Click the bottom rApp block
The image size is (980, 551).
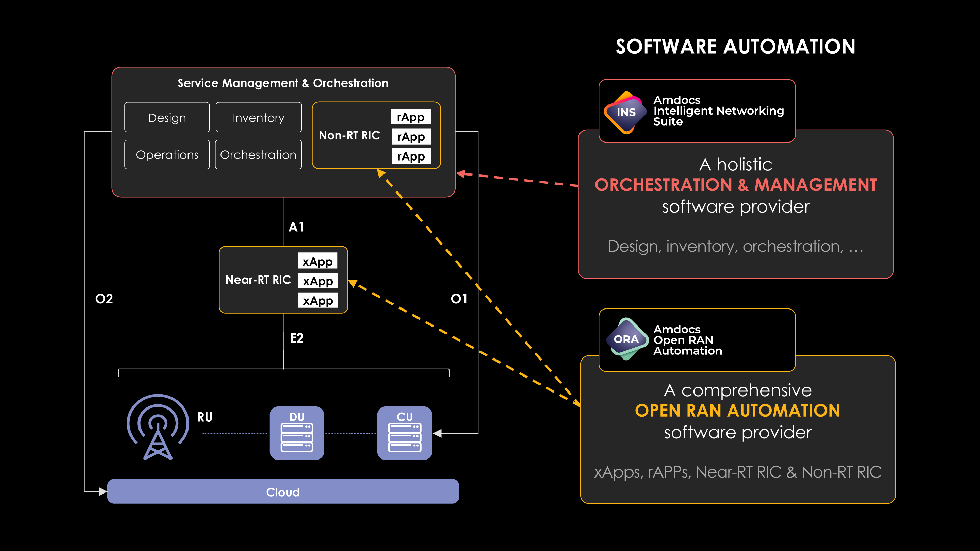[411, 156]
